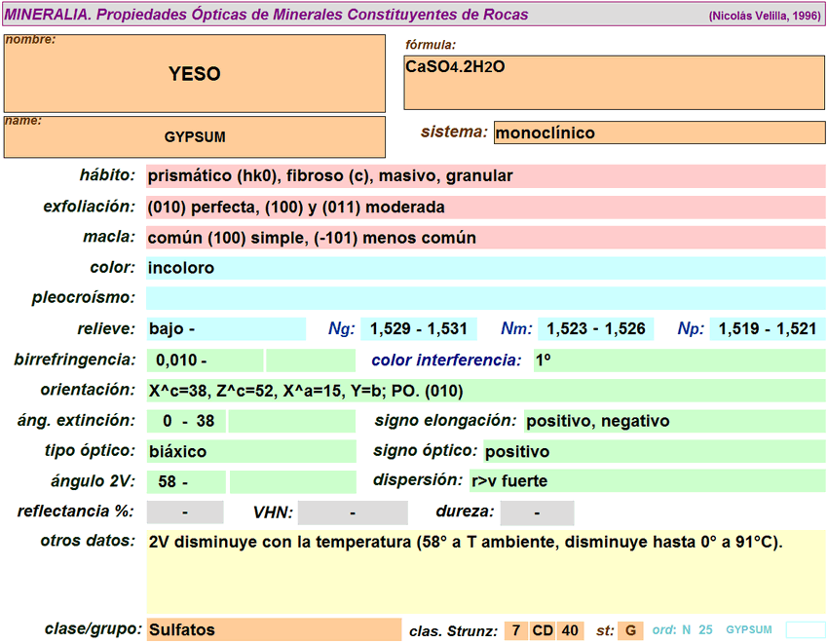Select the orientación field

[x=485, y=391]
